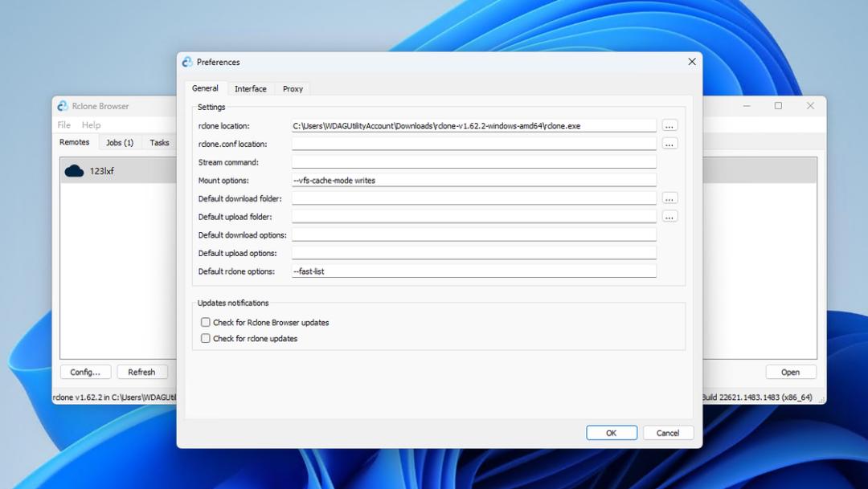Image resolution: width=868 pixels, height=489 pixels.
Task: Click the Rclone Browser window logo icon
Action: 63,106
